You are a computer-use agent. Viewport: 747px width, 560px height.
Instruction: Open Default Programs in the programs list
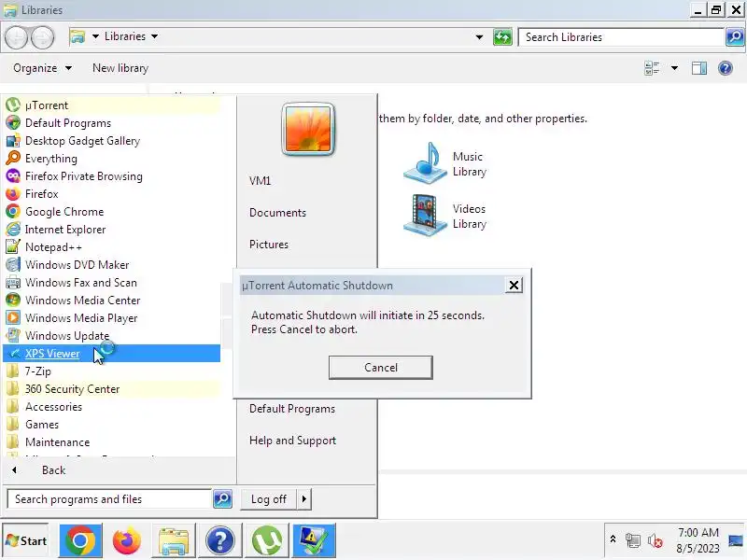(x=112, y=123)
